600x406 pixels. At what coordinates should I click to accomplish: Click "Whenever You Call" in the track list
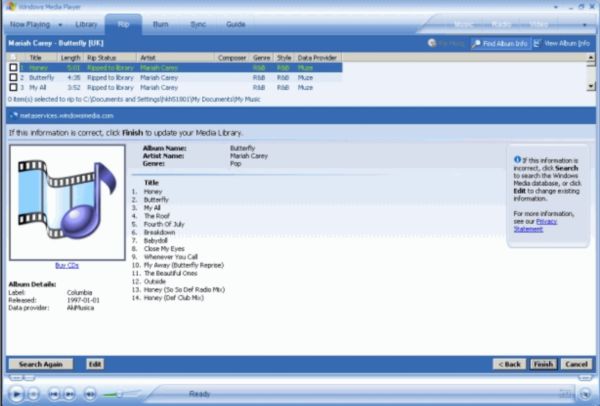171,257
